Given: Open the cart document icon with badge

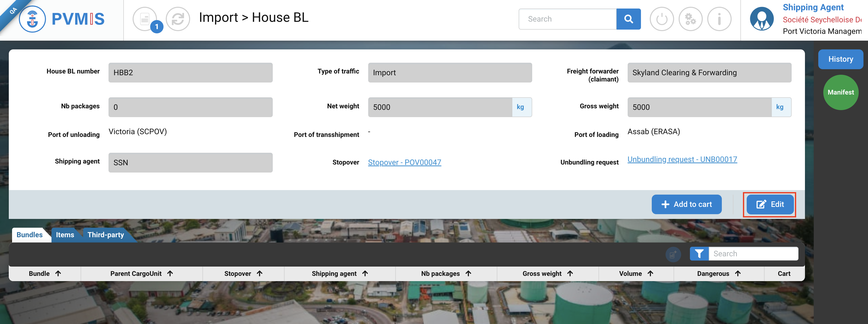Looking at the screenshot, I should pyautogui.click(x=145, y=19).
